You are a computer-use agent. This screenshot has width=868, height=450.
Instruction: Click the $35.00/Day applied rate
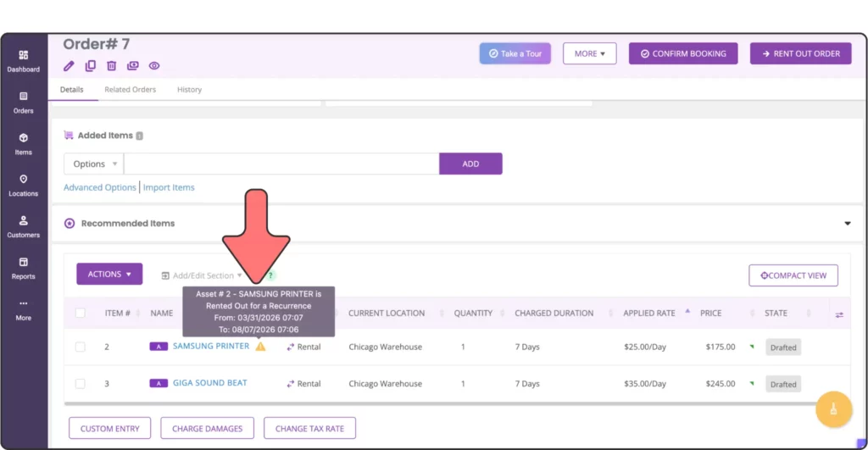[645, 383]
